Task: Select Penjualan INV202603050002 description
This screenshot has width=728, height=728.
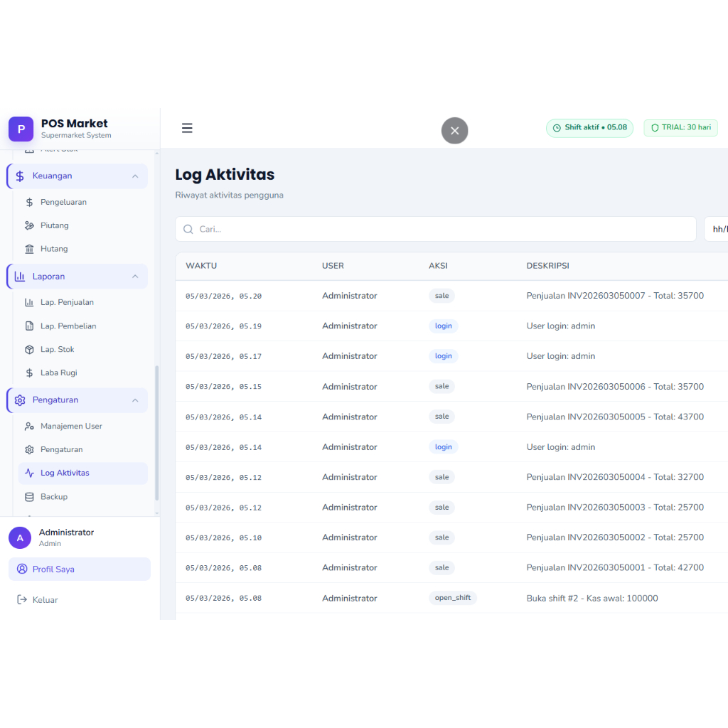Action: [615, 537]
